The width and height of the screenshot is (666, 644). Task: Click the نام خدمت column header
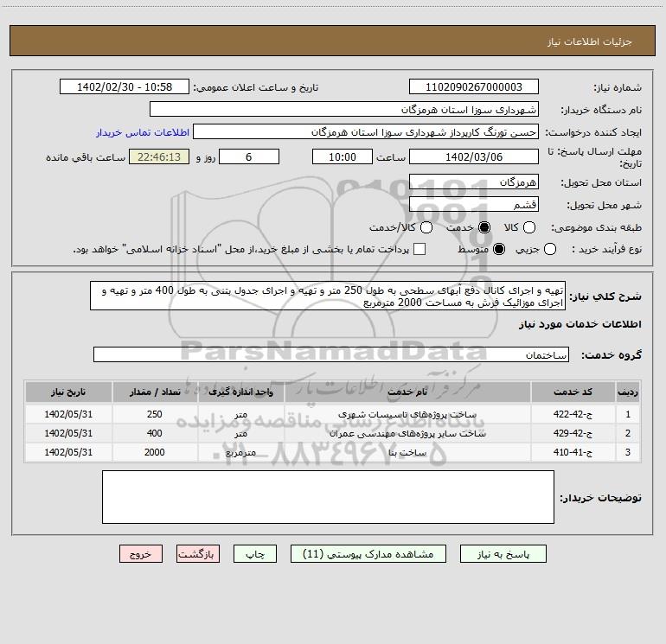[x=407, y=392]
